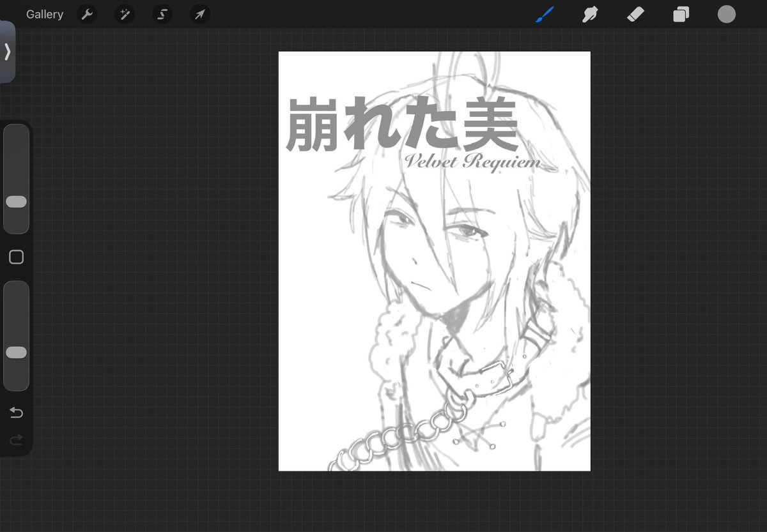Tap the undo arrow

coord(16,413)
